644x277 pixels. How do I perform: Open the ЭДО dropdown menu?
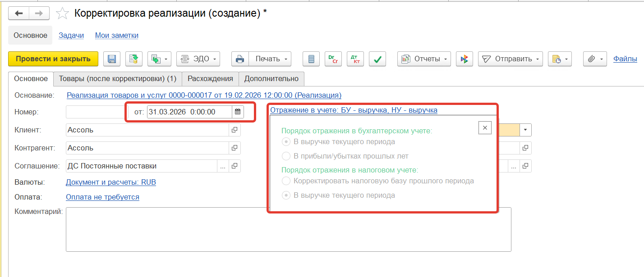click(198, 59)
